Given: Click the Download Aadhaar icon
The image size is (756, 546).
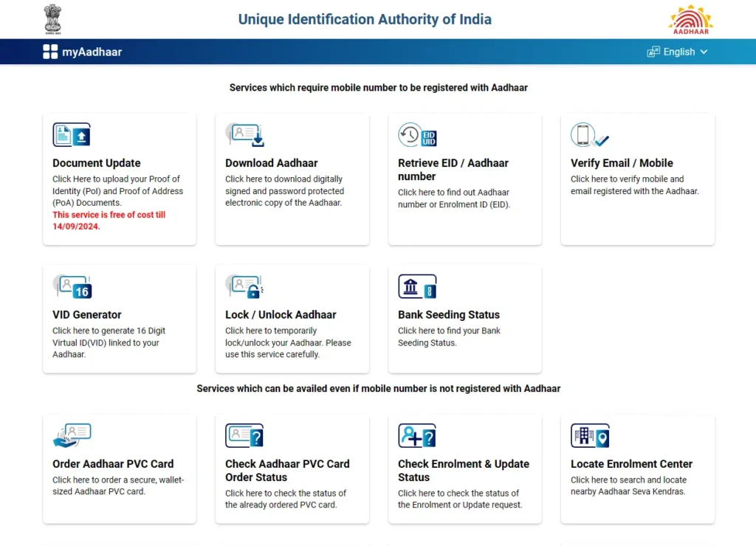Looking at the screenshot, I should [x=245, y=136].
